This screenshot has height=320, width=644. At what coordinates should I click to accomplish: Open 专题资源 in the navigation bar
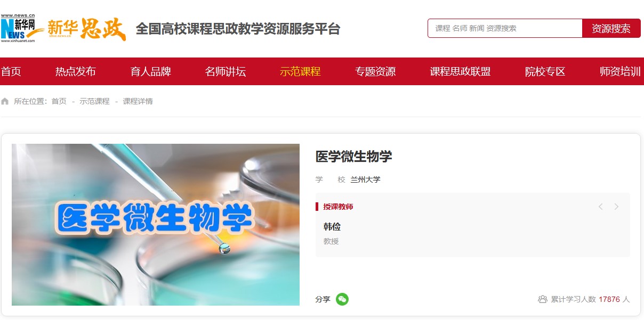click(x=375, y=71)
